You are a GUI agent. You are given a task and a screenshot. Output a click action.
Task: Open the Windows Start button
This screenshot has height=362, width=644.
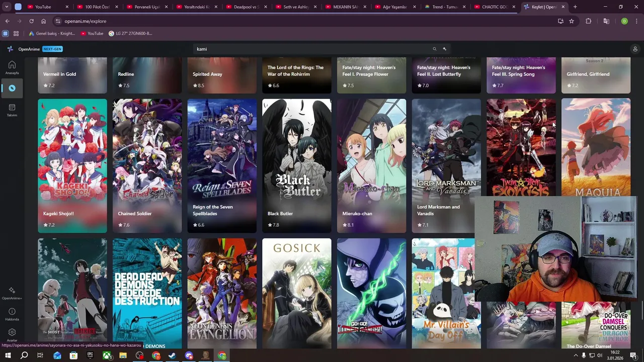[x=8, y=355]
